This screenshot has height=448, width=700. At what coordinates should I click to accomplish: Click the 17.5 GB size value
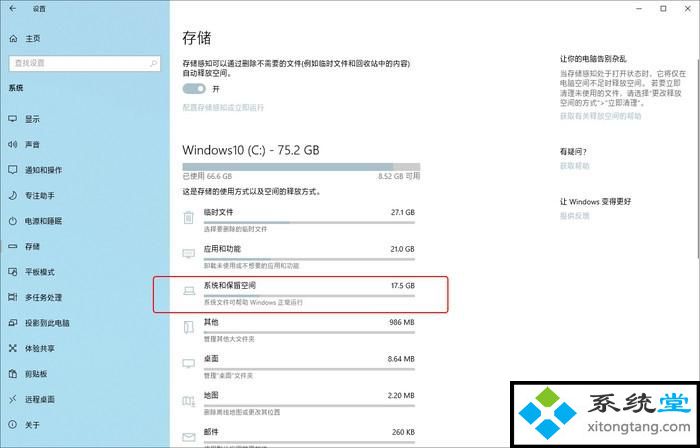point(402,286)
